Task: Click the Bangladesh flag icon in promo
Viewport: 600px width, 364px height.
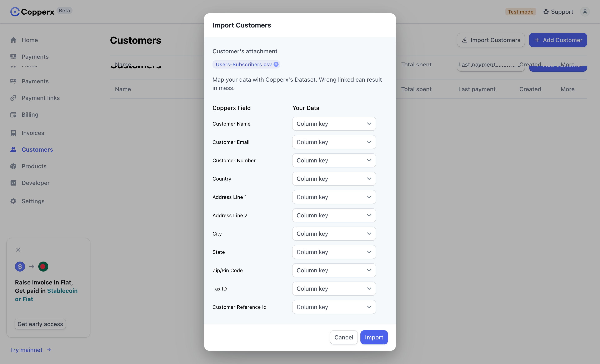Action: (x=43, y=266)
